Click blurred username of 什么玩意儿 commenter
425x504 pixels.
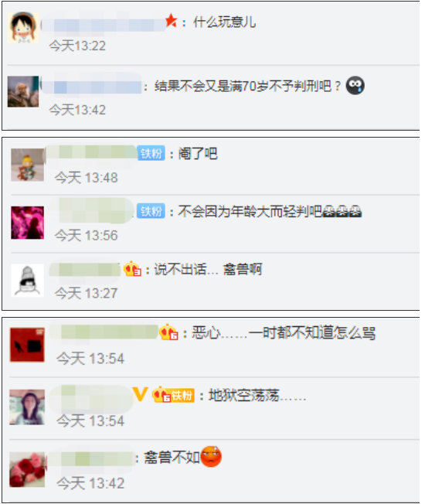coord(104,25)
